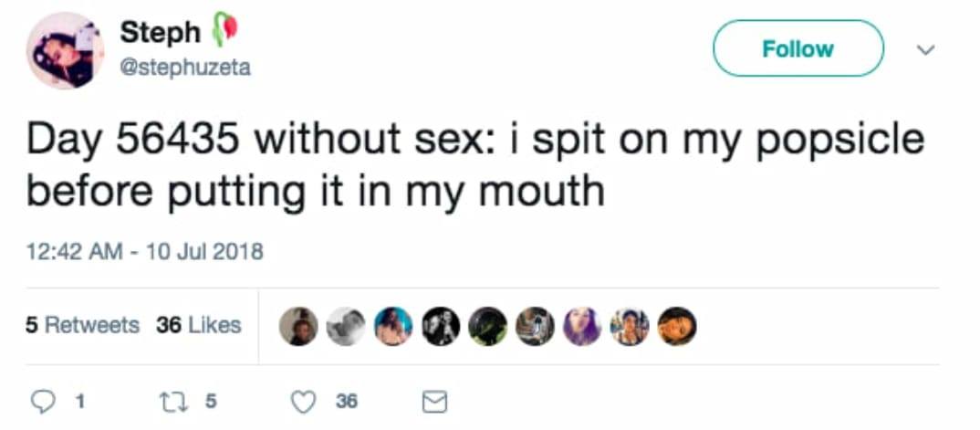
Task: Click the @stephuzeta handle
Action: [185, 68]
